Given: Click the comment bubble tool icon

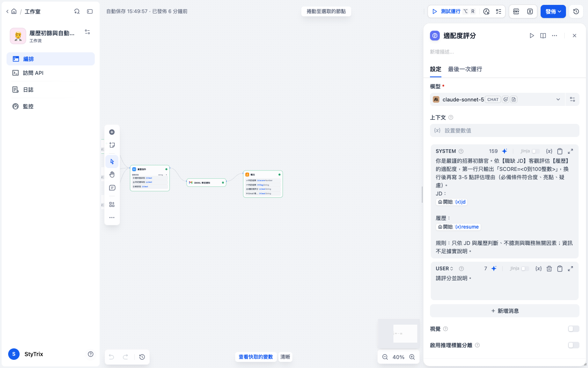Looking at the screenshot, I should click(112, 188).
